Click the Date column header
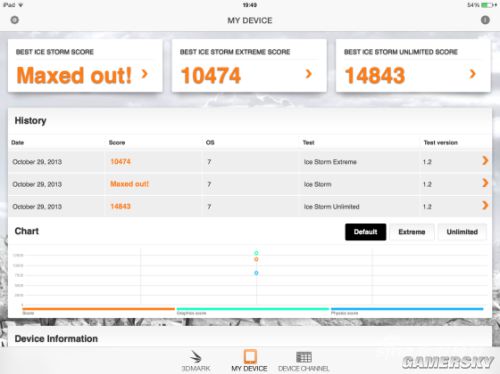 coord(17,143)
